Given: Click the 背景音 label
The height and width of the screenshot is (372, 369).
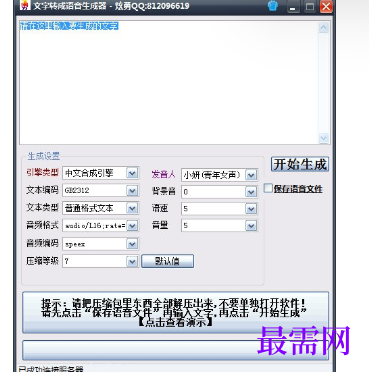Looking at the screenshot, I should tap(163, 191).
